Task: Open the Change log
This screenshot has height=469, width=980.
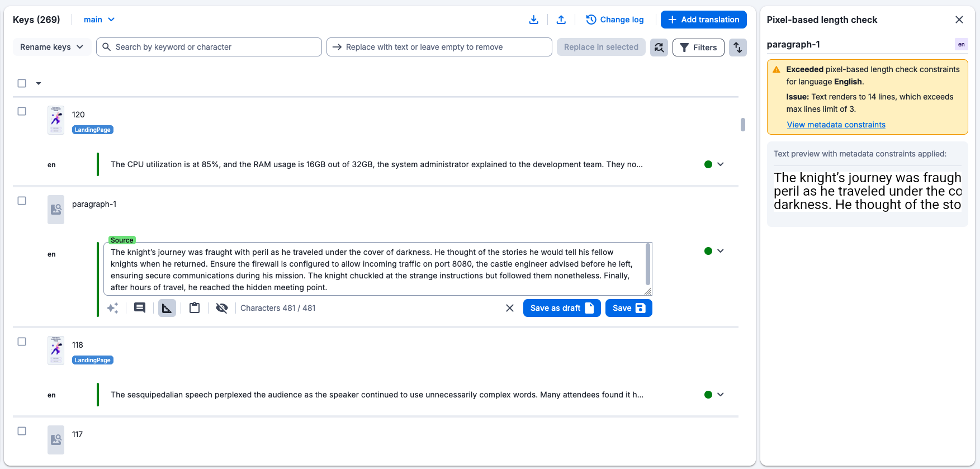Action: [x=615, y=20]
